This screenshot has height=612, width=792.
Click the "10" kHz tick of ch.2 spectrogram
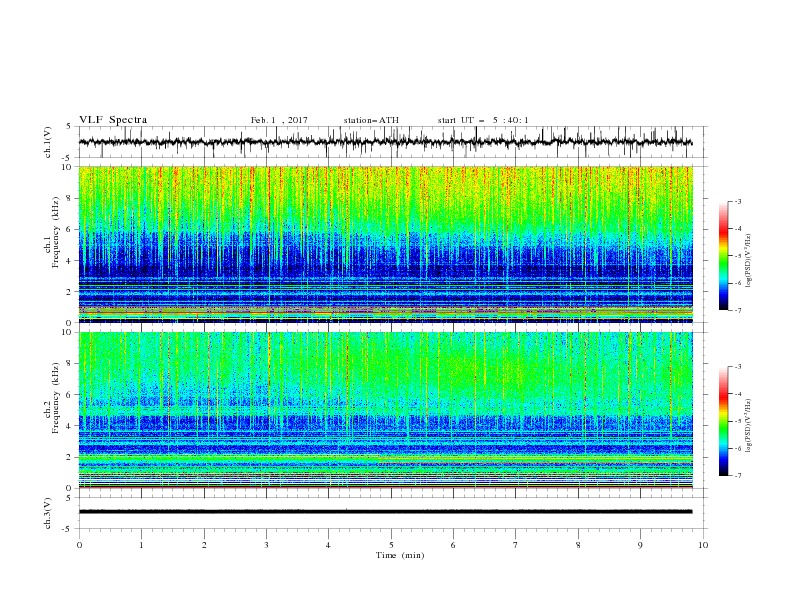tap(68, 332)
